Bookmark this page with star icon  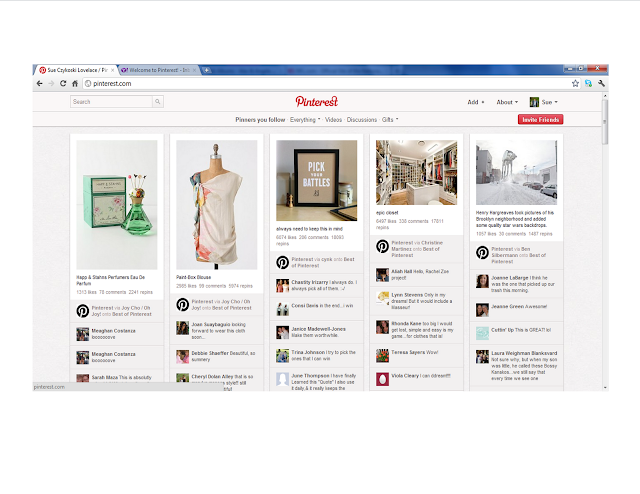(575, 83)
